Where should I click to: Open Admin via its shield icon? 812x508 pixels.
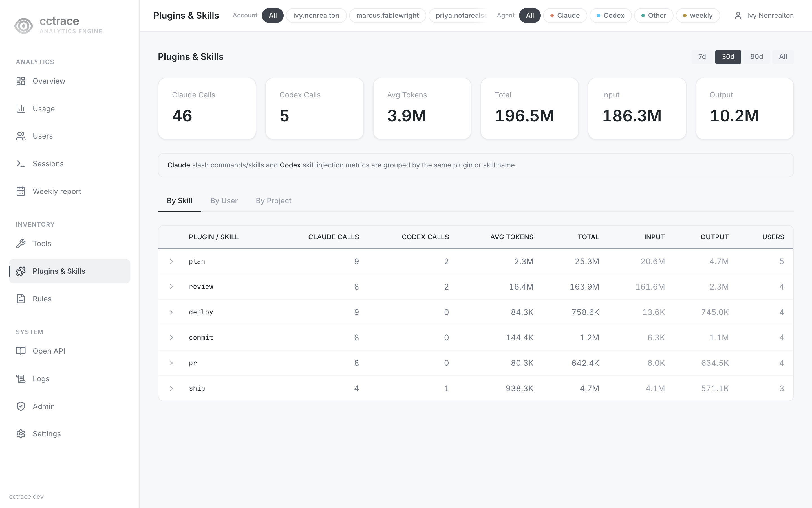(x=21, y=406)
